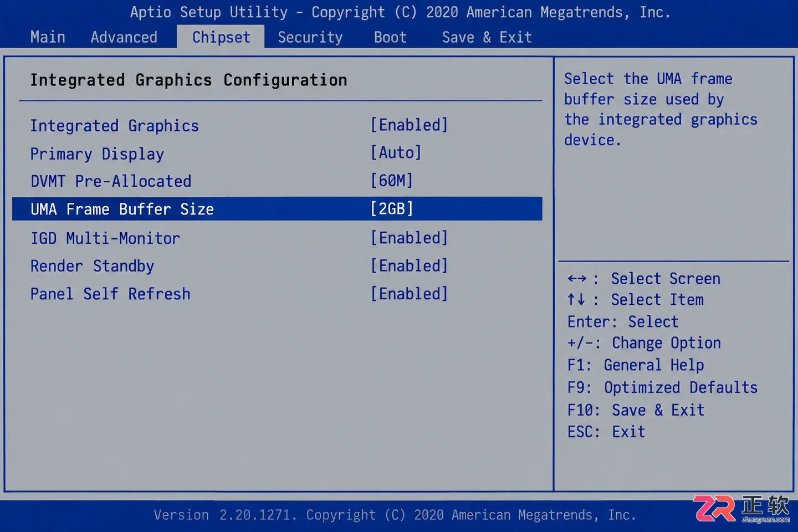Image resolution: width=798 pixels, height=532 pixels.
Task: Switch to Save & Exit tab
Action: pyautogui.click(x=487, y=37)
